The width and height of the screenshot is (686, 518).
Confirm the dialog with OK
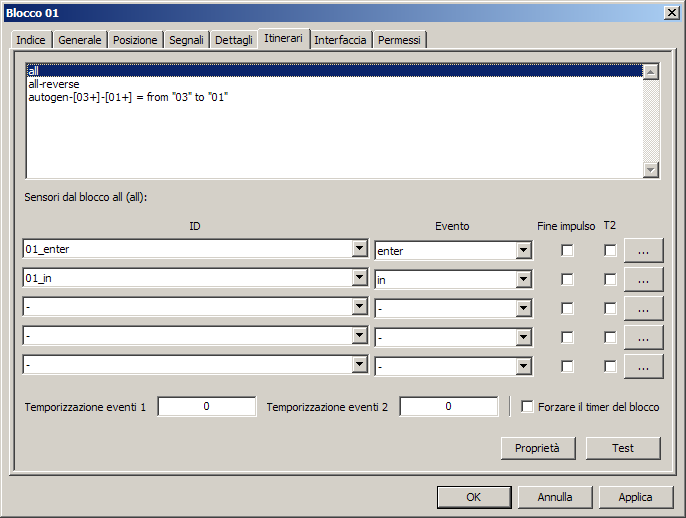coord(473,496)
